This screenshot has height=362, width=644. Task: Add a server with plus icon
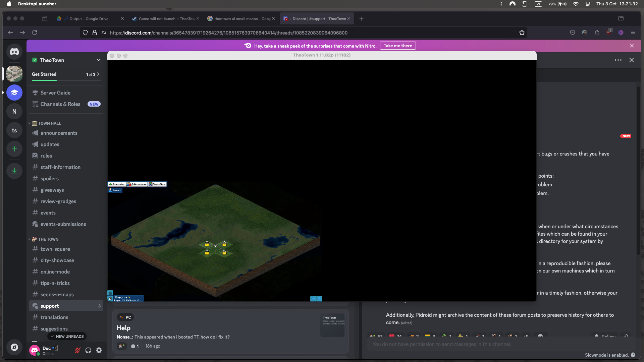14,149
